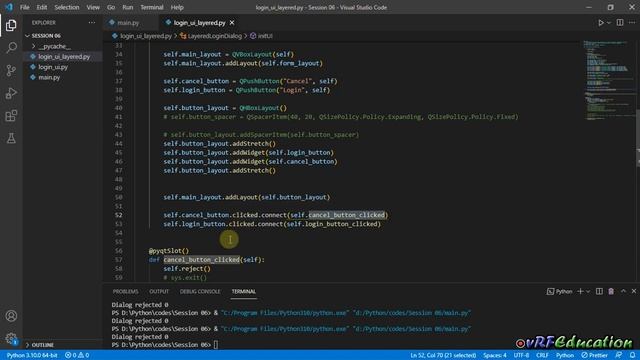The width and height of the screenshot is (640, 360).
Task: Open the Source Control view icon
Action: (x=11, y=71)
